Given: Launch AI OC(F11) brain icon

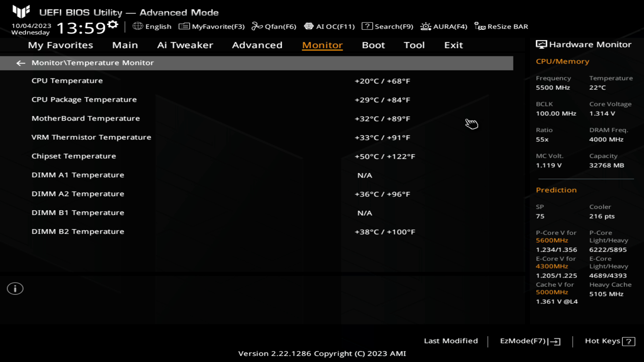Looking at the screenshot, I should coord(309,26).
